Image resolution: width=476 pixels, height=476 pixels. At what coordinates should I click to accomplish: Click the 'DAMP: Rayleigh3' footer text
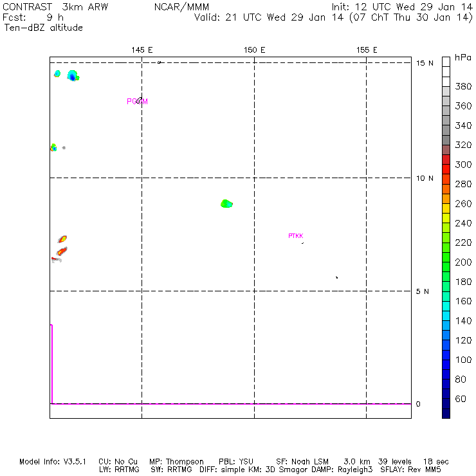342,470
